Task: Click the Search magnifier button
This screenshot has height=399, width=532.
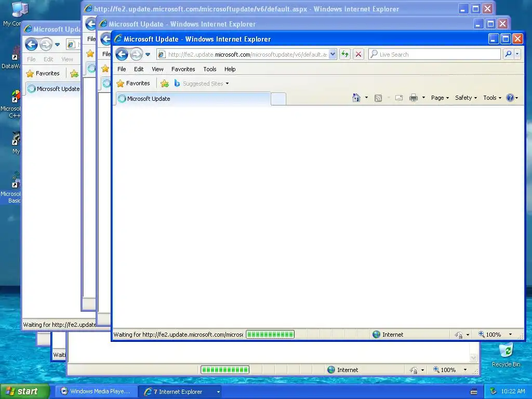Action: (508, 54)
